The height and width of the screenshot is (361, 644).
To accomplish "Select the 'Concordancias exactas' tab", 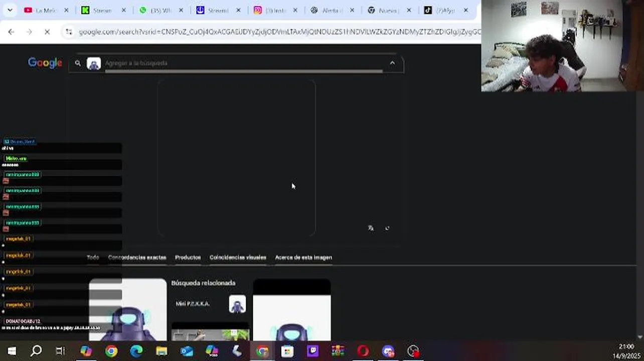I will click(x=137, y=257).
